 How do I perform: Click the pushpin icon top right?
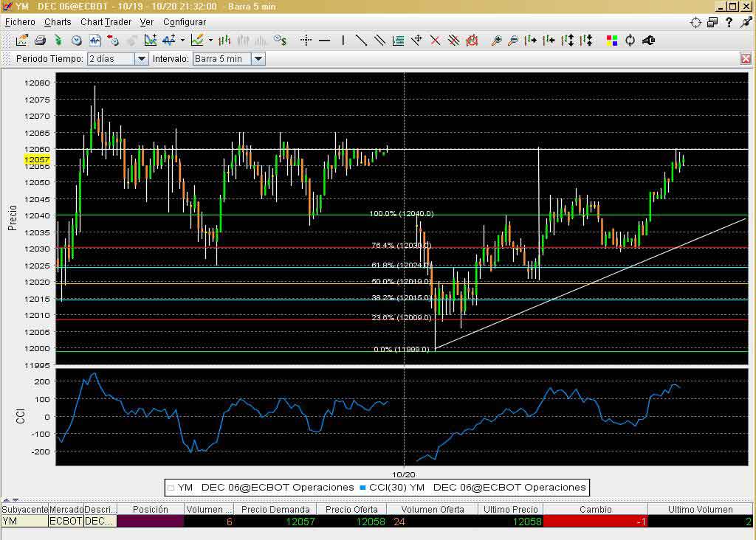click(x=746, y=22)
